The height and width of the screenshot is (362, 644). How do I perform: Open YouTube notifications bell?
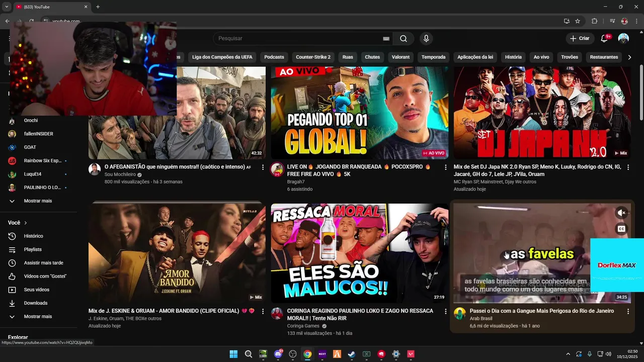pos(605,38)
